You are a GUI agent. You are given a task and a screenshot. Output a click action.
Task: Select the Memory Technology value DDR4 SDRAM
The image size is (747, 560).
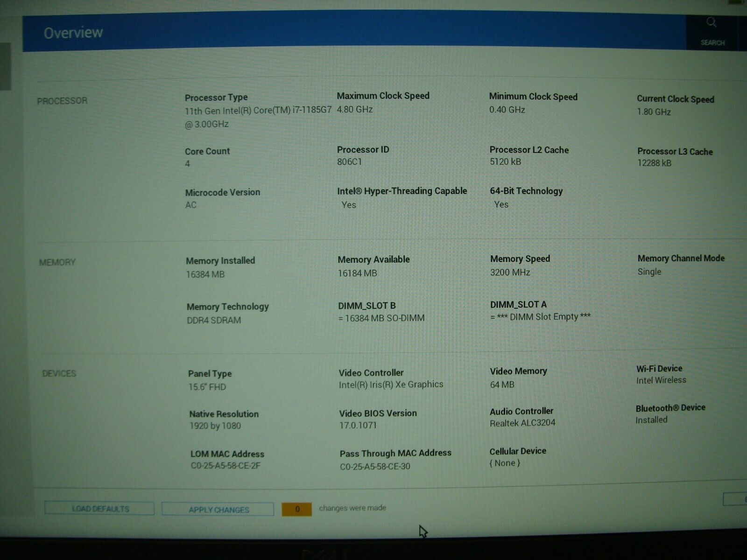coord(214,320)
